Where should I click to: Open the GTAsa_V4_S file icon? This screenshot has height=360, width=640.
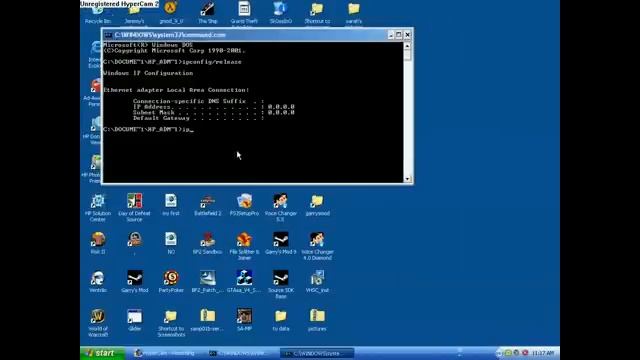coord(244,282)
